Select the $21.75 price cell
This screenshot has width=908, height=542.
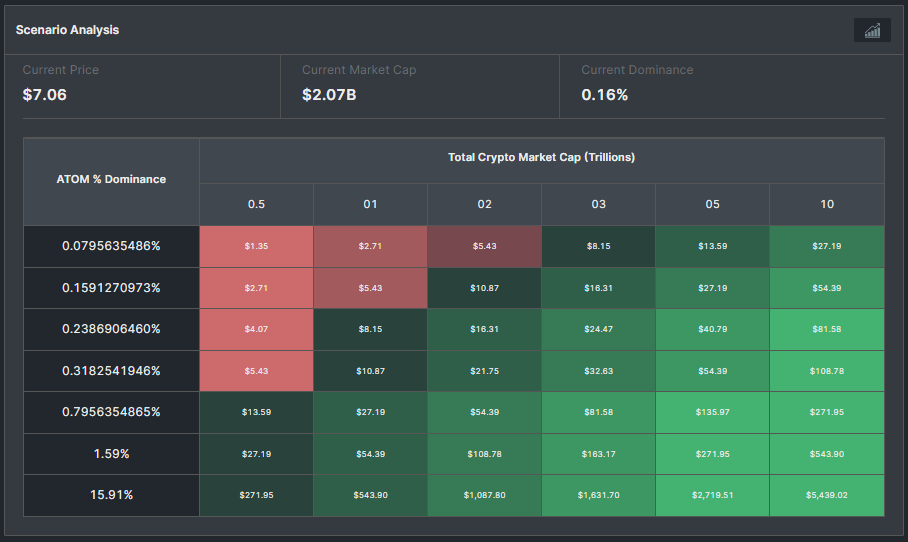(484, 371)
